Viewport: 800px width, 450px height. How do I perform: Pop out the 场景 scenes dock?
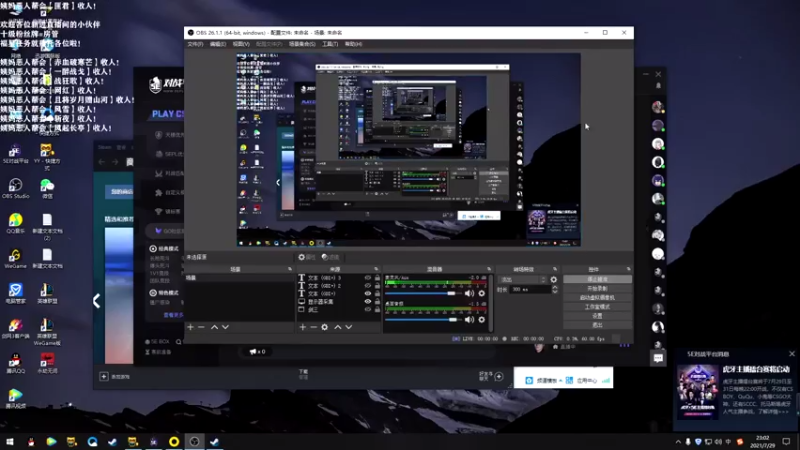pyautogui.click(x=290, y=269)
